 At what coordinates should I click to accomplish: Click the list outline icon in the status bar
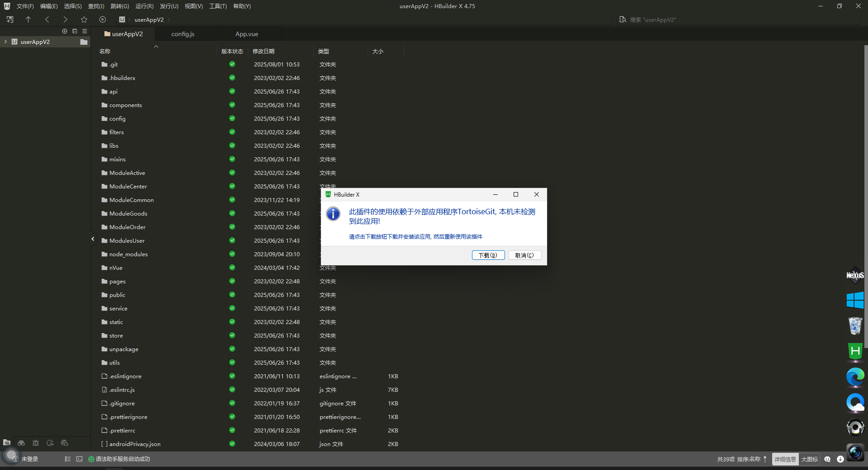click(68, 459)
